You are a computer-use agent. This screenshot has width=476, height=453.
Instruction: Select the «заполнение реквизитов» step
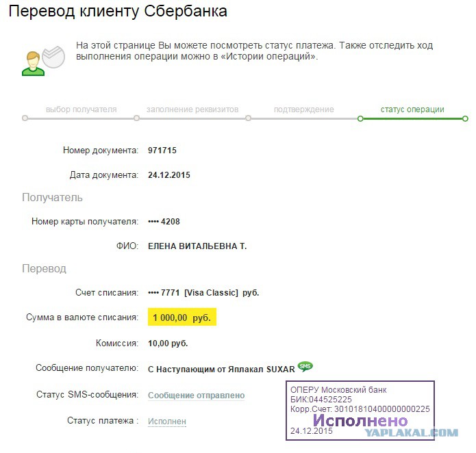tap(192, 109)
